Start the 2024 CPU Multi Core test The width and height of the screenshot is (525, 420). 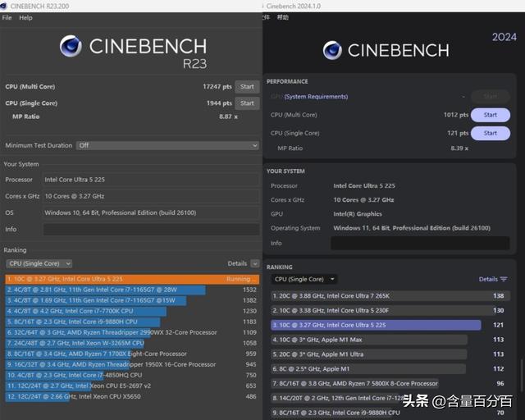491,115
